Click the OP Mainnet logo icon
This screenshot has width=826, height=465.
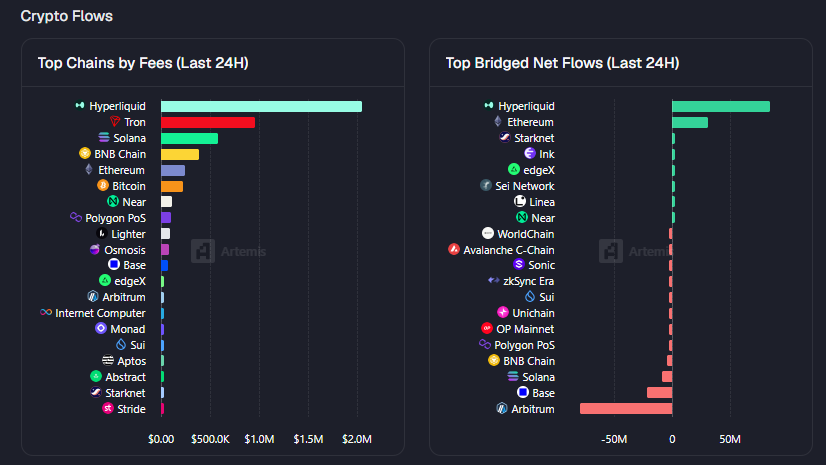pos(487,328)
